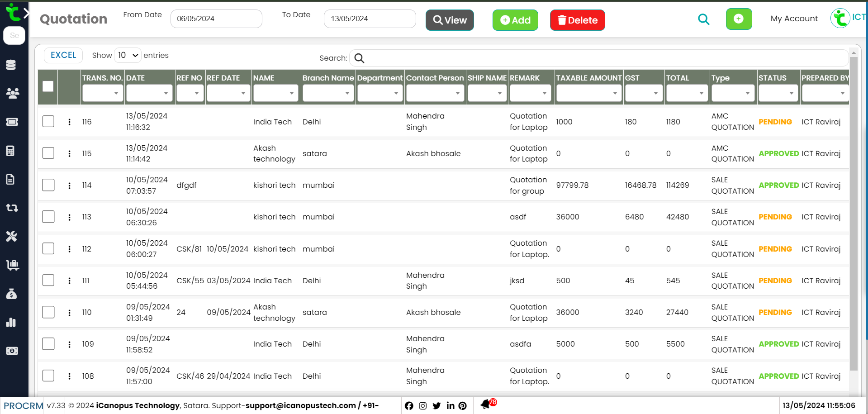Click the Facebook icon in the footer
Screen dimensions: 868x414
click(409, 406)
